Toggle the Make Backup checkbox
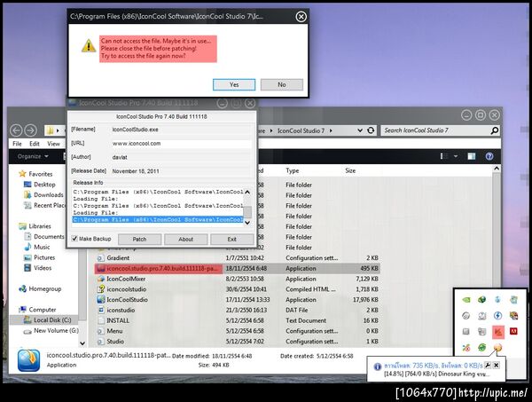This screenshot has width=532, height=402. [x=74, y=239]
